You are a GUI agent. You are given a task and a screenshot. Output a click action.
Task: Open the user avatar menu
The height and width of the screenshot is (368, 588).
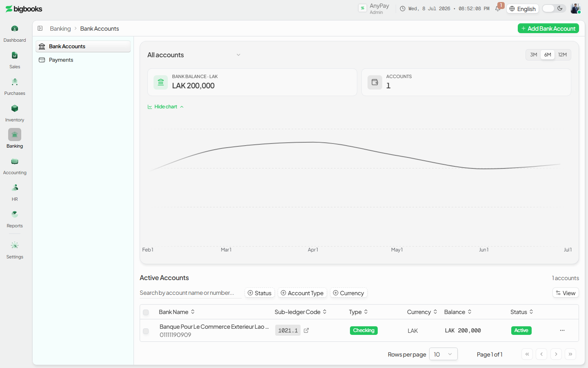[x=575, y=9]
